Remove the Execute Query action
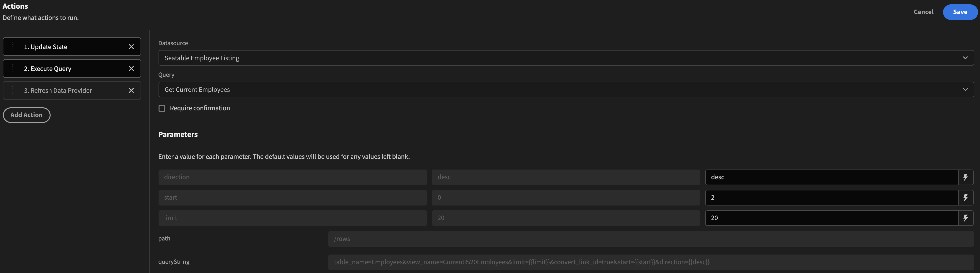The image size is (980, 273). point(131,68)
